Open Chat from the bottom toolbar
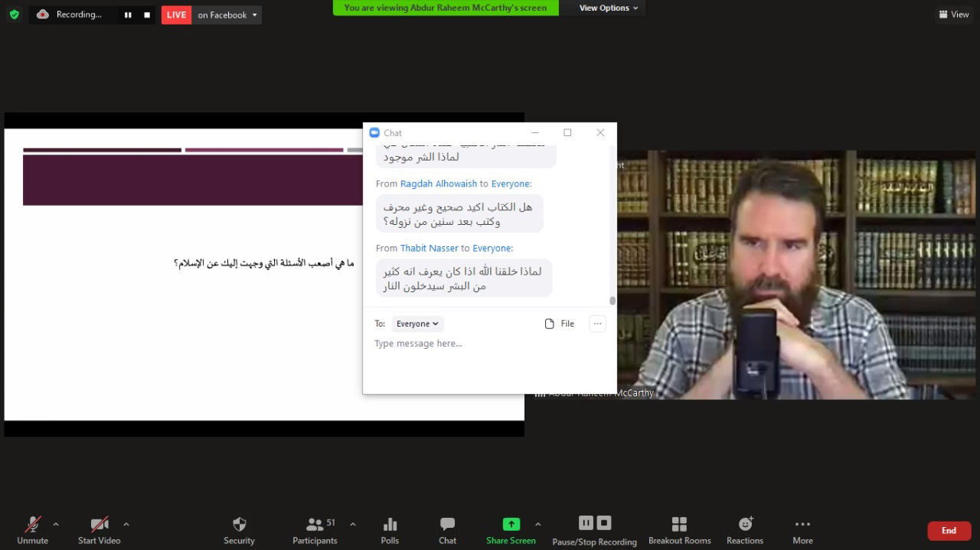 point(447,530)
